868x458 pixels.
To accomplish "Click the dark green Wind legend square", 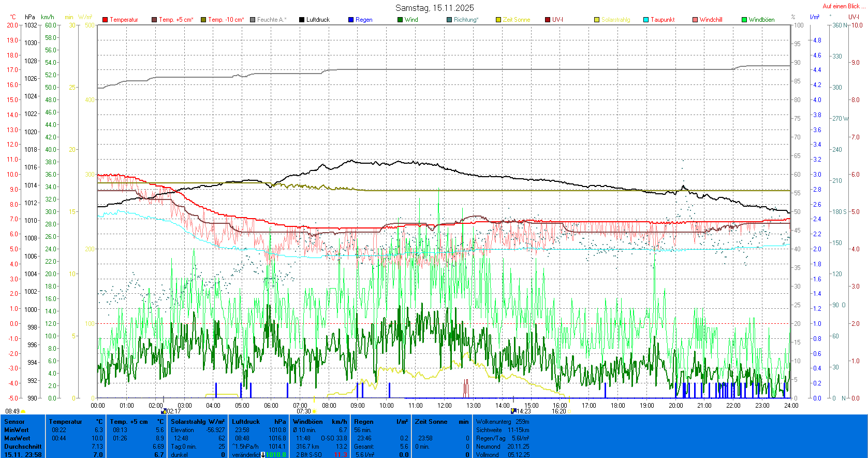I will pyautogui.click(x=400, y=20).
